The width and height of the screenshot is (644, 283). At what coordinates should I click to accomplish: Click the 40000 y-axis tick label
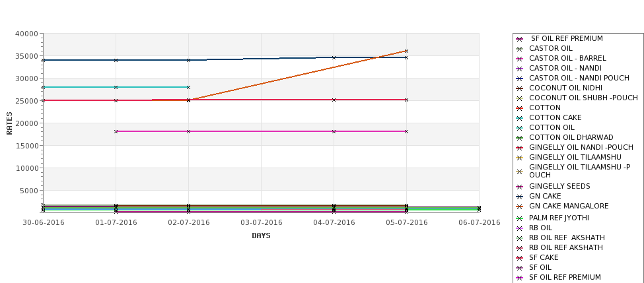click(26, 34)
